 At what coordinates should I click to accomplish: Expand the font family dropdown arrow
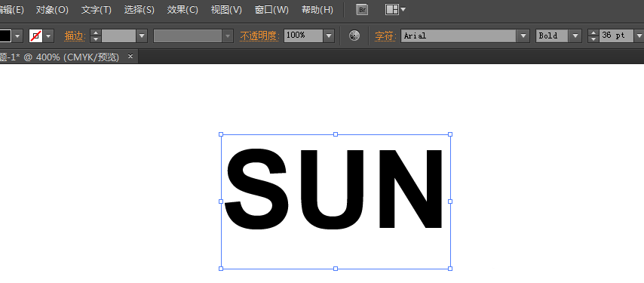coord(523,36)
